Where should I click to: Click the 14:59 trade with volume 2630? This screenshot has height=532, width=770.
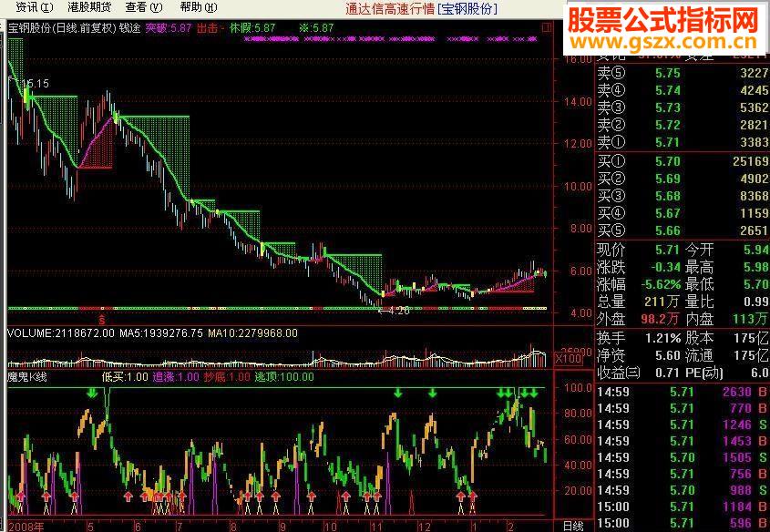683,392
